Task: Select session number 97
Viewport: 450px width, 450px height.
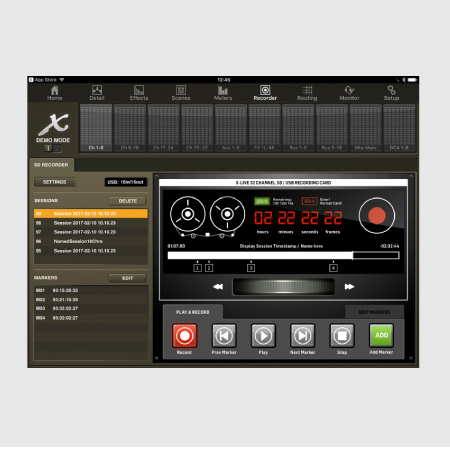Action: [91, 232]
